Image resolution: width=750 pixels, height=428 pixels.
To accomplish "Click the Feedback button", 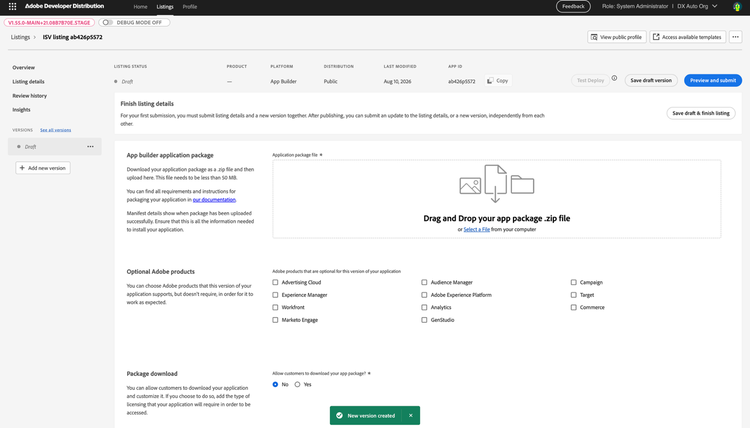I will point(573,6).
